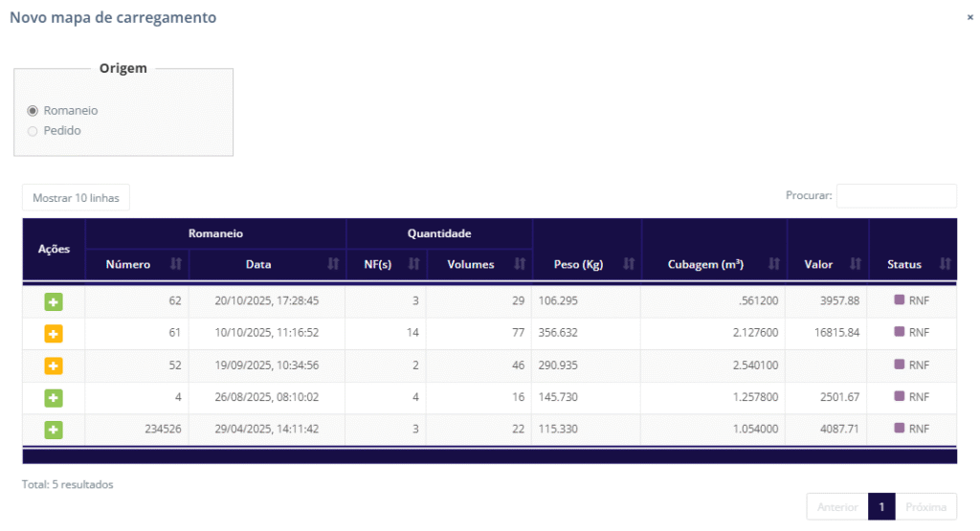Sort by Peso (Kg) column icon
This screenshot has height=531, width=980.
[x=629, y=264]
